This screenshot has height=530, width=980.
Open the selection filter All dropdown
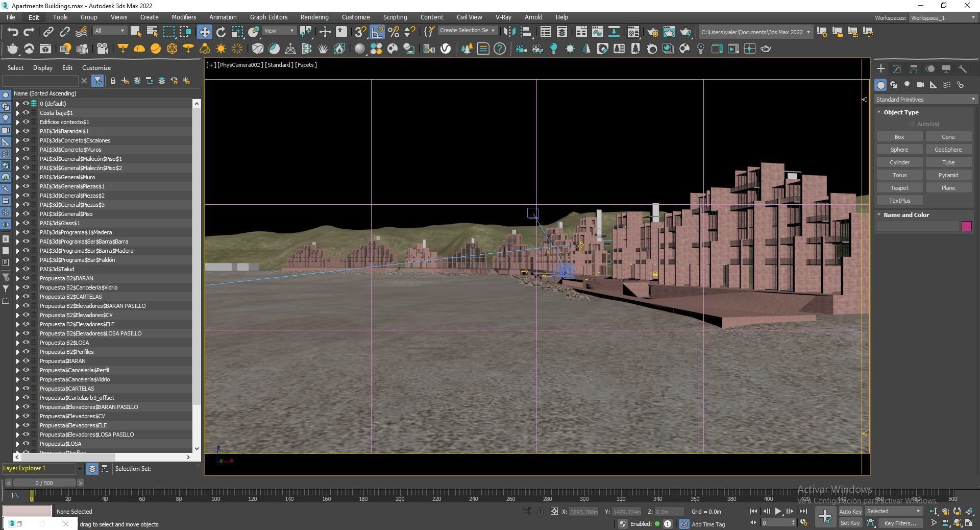pos(109,31)
